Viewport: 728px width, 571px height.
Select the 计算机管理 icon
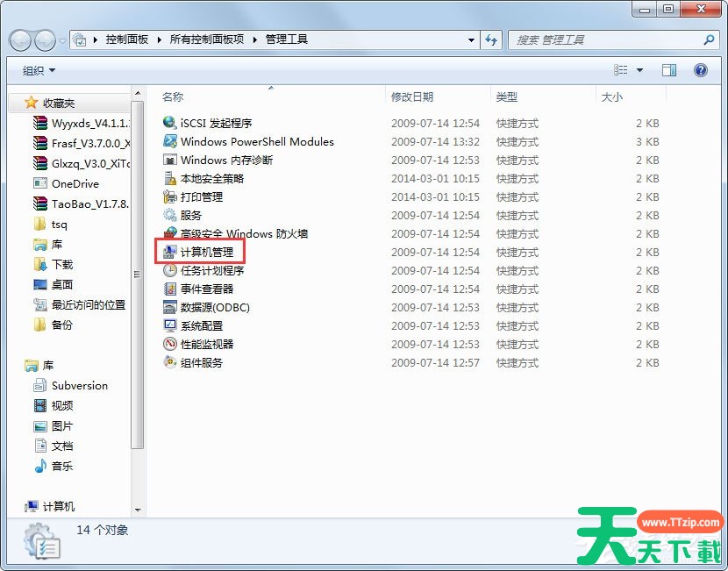[x=170, y=252]
